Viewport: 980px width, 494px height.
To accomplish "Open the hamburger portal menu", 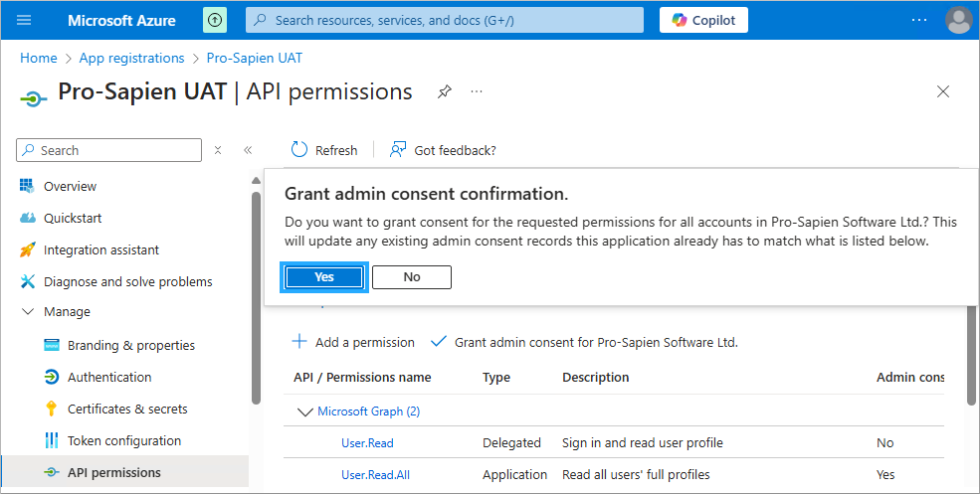I will [24, 20].
